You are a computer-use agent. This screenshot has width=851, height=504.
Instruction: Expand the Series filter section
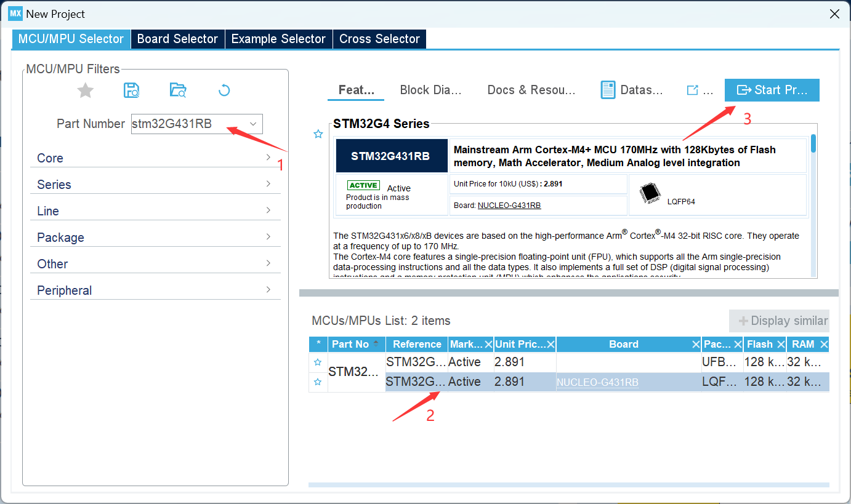click(x=155, y=185)
